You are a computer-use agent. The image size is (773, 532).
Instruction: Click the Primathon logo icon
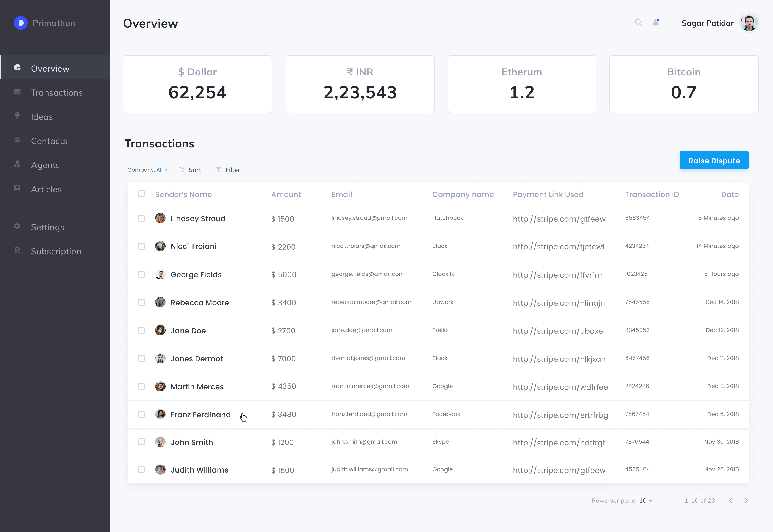coord(20,23)
